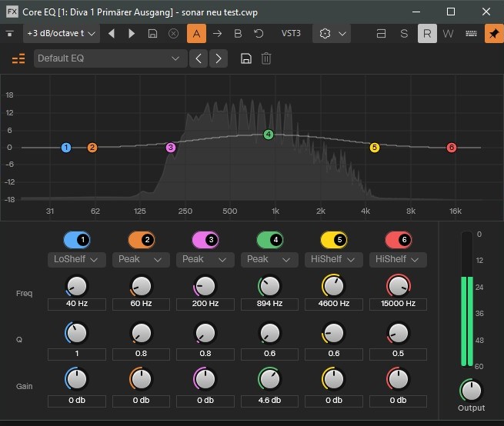Click the orange EQ bands layout icon
Viewport: 504px width, 426px height.
[x=18, y=58]
